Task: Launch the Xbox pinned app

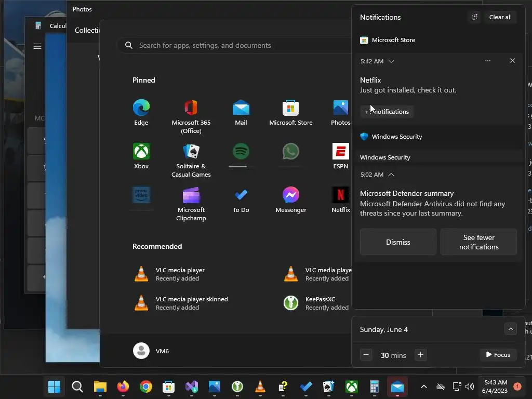Action: click(x=141, y=156)
